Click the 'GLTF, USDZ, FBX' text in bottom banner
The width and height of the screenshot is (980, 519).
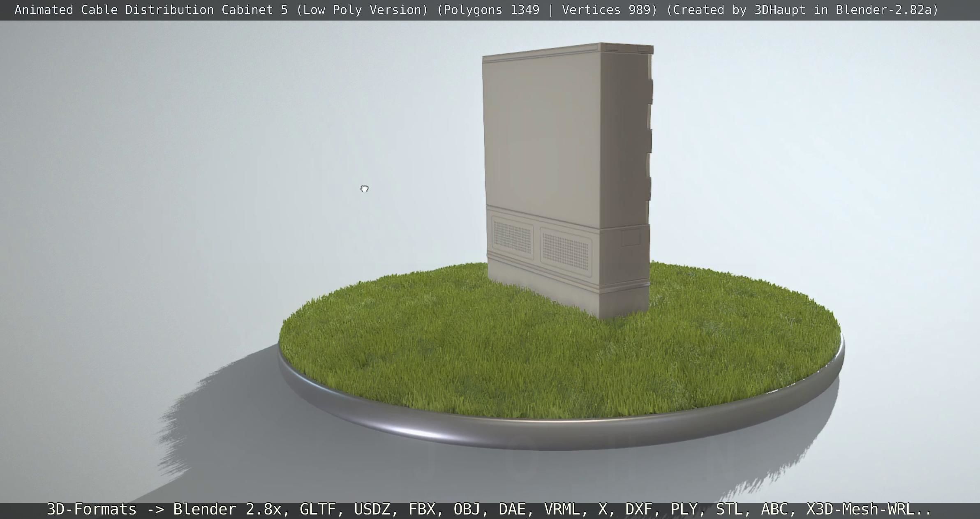372,509
